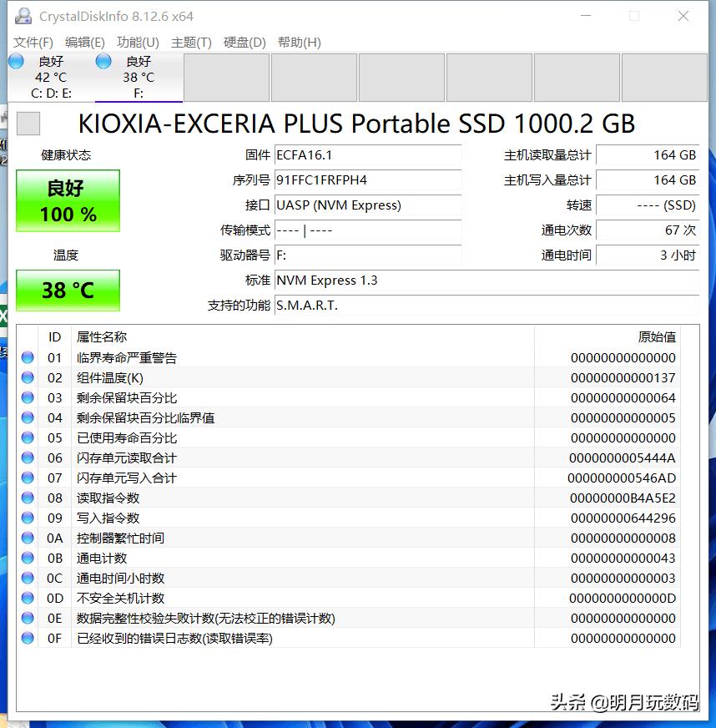The width and height of the screenshot is (716, 728).
Task: Click the green 良好 100% health status box
Action: click(x=67, y=200)
